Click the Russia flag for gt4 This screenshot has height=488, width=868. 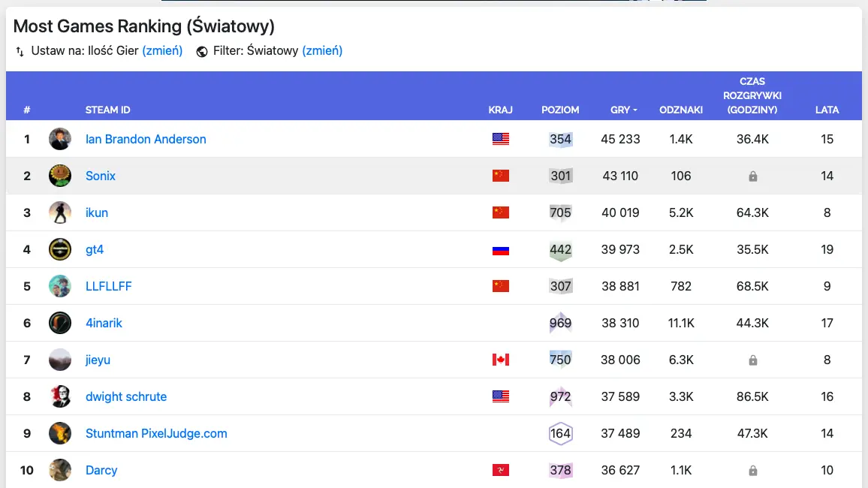(x=500, y=250)
